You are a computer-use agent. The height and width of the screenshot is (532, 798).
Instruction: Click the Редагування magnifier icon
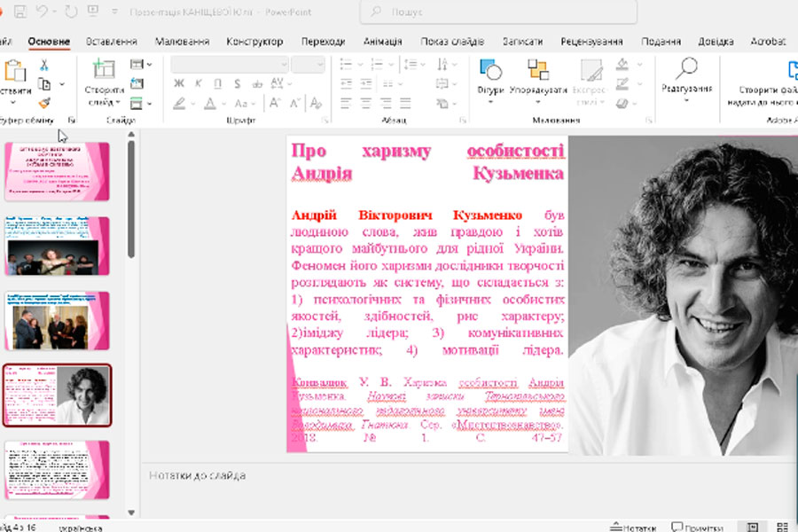[686, 69]
